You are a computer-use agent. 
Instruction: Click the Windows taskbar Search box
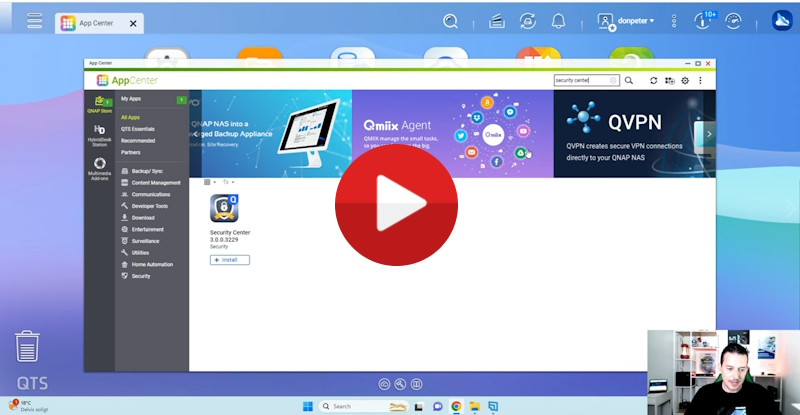[x=363, y=406]
